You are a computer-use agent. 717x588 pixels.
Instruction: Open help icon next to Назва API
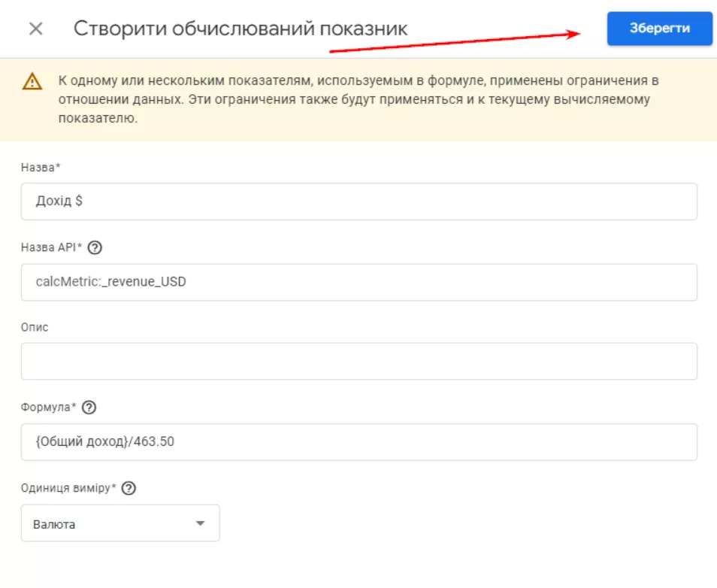[x=95, y=247]
